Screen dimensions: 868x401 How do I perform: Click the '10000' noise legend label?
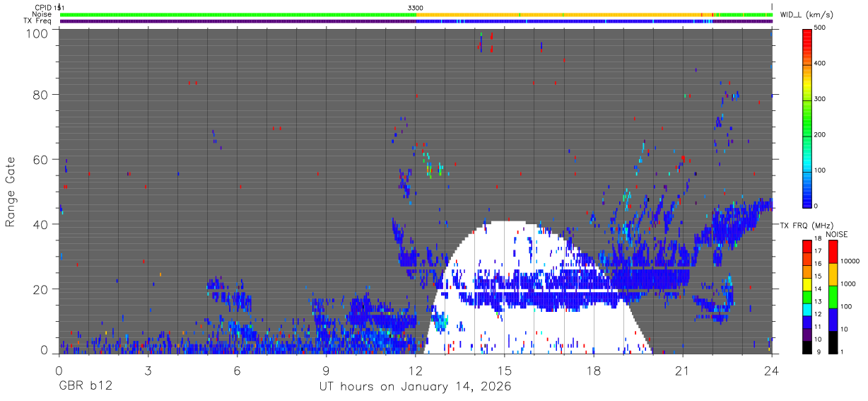point(850,262)
